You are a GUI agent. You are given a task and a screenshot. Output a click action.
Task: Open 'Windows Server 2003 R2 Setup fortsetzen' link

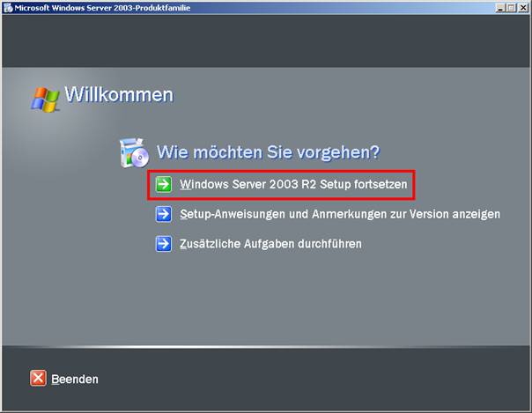click(293, 184)
